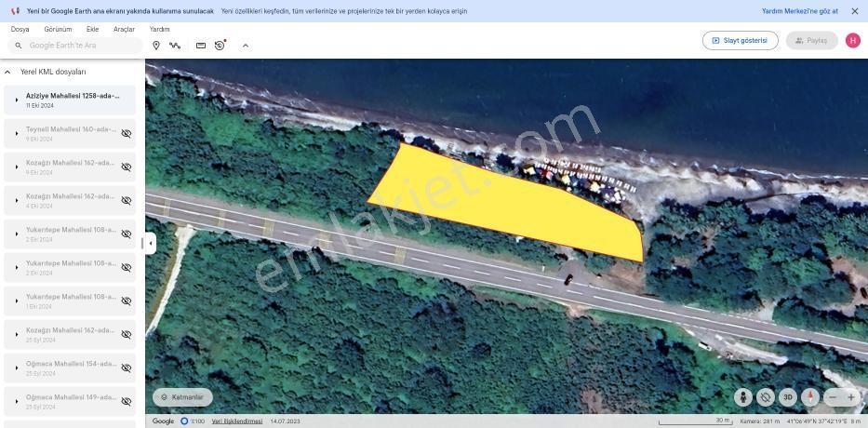Switch the map to 3D view
Viewport: 868px width, 428px height.
tap(788, 397)
